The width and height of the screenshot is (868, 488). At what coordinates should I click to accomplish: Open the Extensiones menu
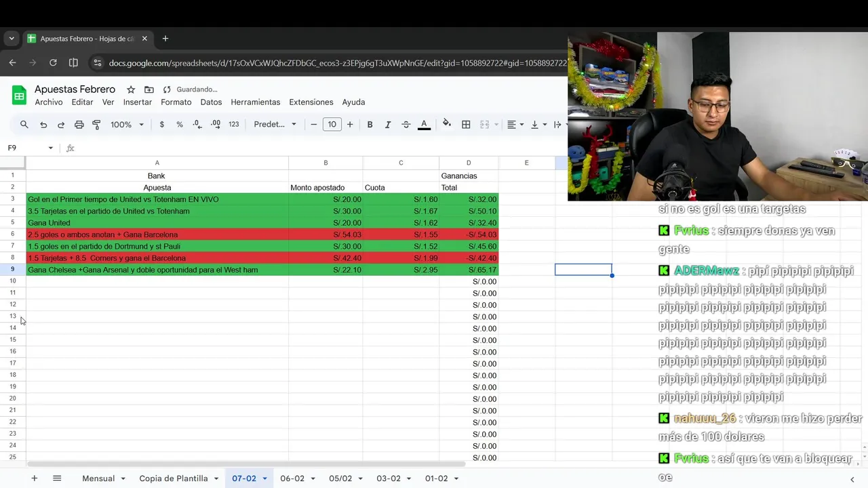[x=311, y=102]
